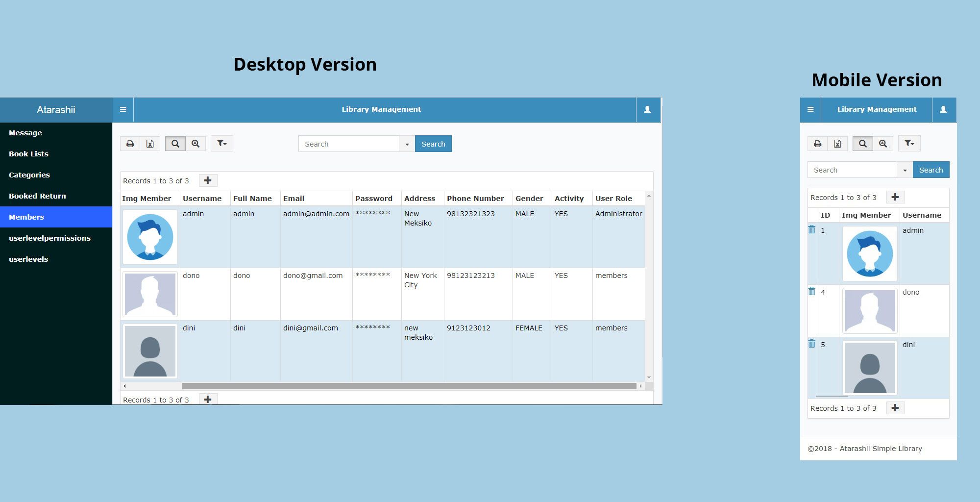
Task: Click desktop user profile icon
Action: 647,109
